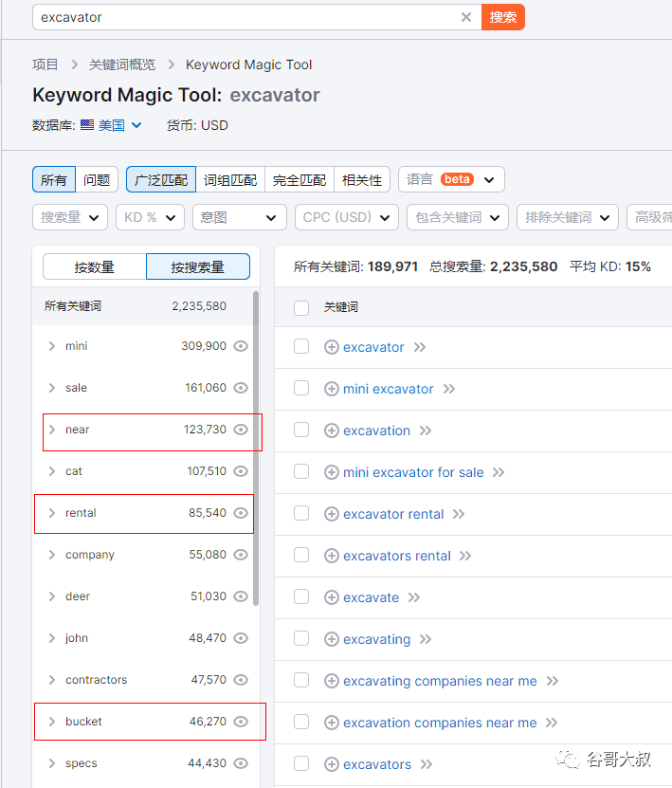Open the KD % filter dropdown

[150, 217]
